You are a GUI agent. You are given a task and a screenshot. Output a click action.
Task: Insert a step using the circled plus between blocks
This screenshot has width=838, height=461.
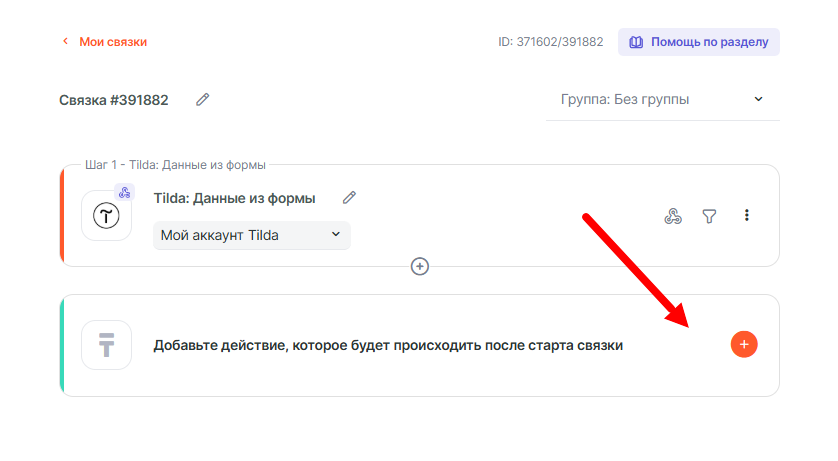[420, 266]
